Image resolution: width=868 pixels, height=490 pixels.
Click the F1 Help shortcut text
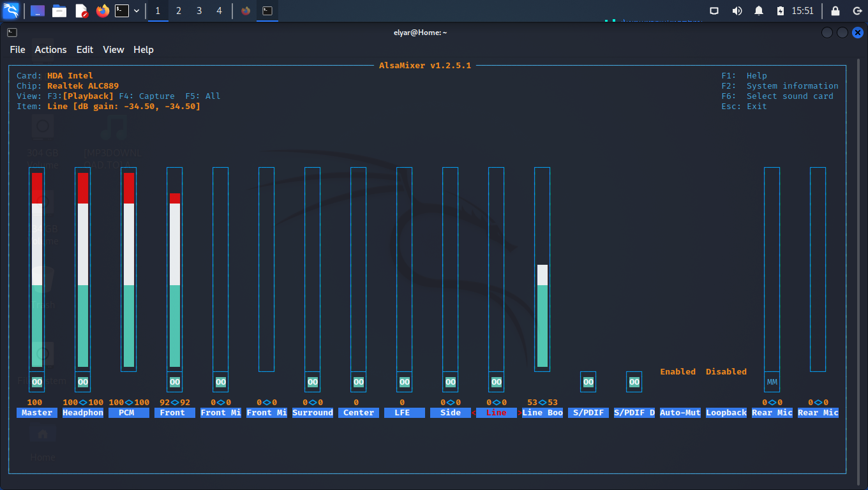[x=744, y=76]
